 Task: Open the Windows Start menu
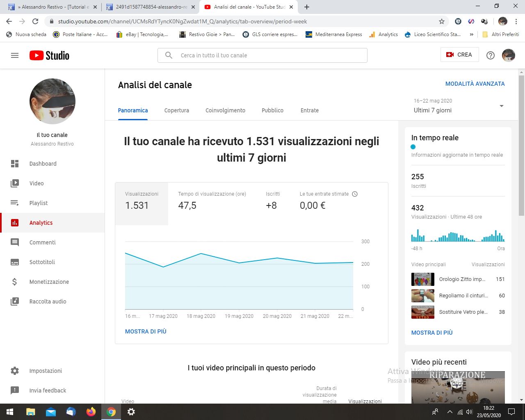[x=9, y=412]
